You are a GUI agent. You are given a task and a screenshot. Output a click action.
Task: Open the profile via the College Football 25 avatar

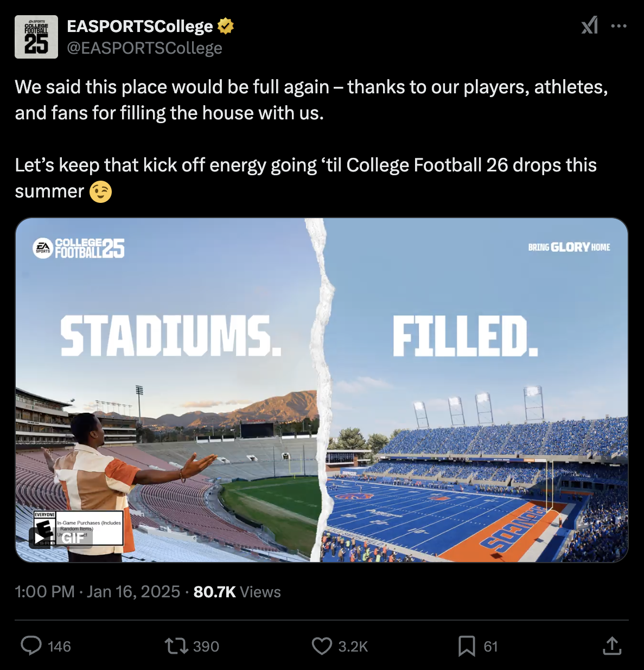click(36, 36)
